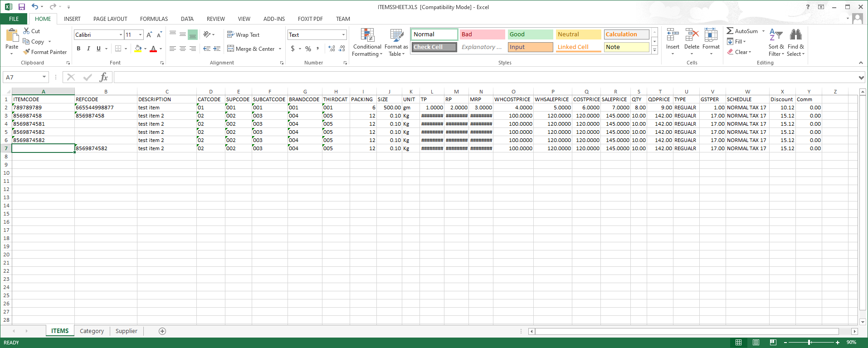
Task: Apply the Good cell style
Action: tap(530, 34)
